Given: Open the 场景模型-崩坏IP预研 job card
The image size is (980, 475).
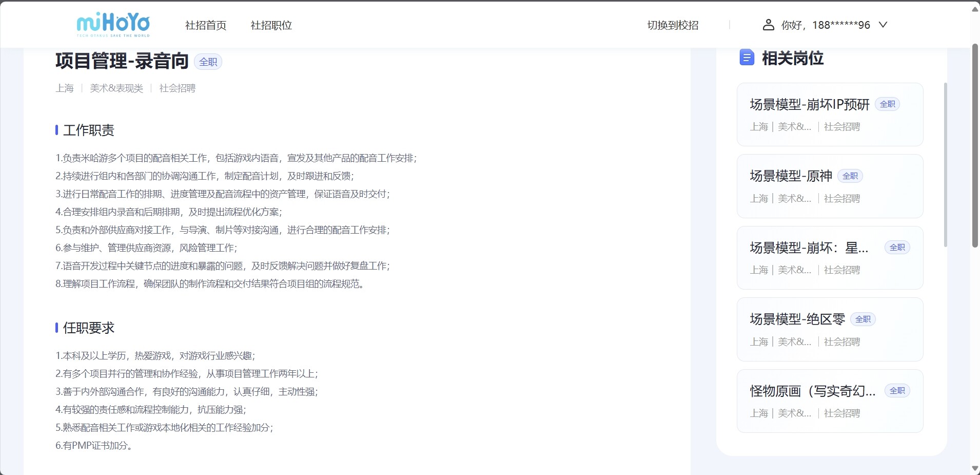Looking at the screenshot, I should pos(830,115).
